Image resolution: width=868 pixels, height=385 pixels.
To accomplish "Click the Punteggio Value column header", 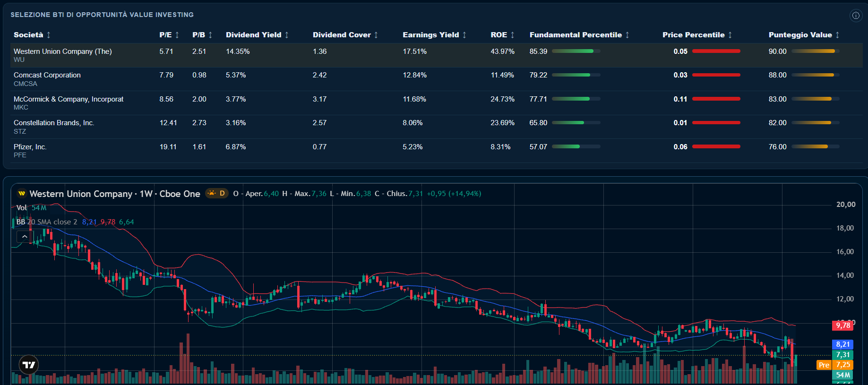I will 800,35.
